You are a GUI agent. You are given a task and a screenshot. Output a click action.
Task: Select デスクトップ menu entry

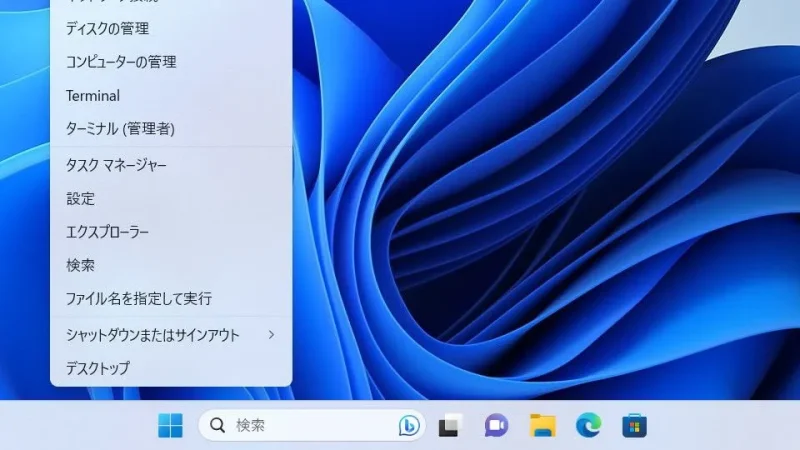[x=171, y=368]
